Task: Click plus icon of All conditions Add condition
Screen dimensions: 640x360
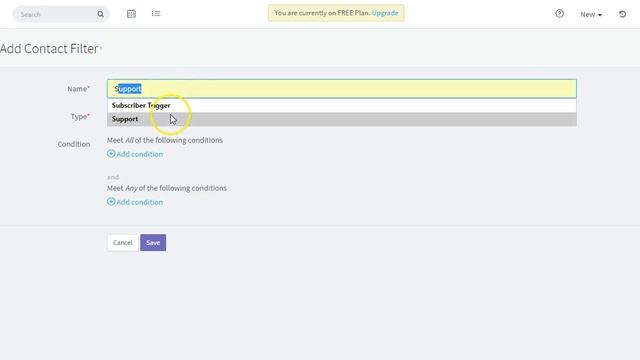Action: click(x=111, y=153)
